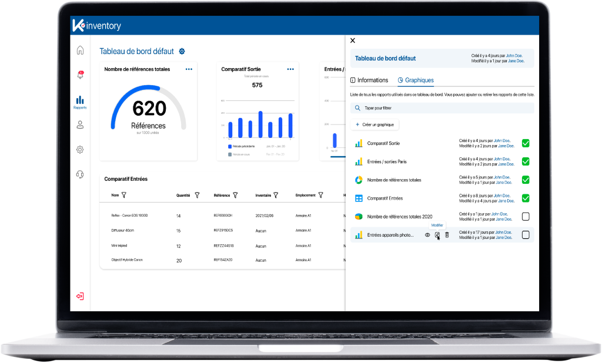Screen dimensions: 602x364
Task: Check Nombre de références totales 2020 checkbox
Action: pyautogui.click(x=526, y=217)
